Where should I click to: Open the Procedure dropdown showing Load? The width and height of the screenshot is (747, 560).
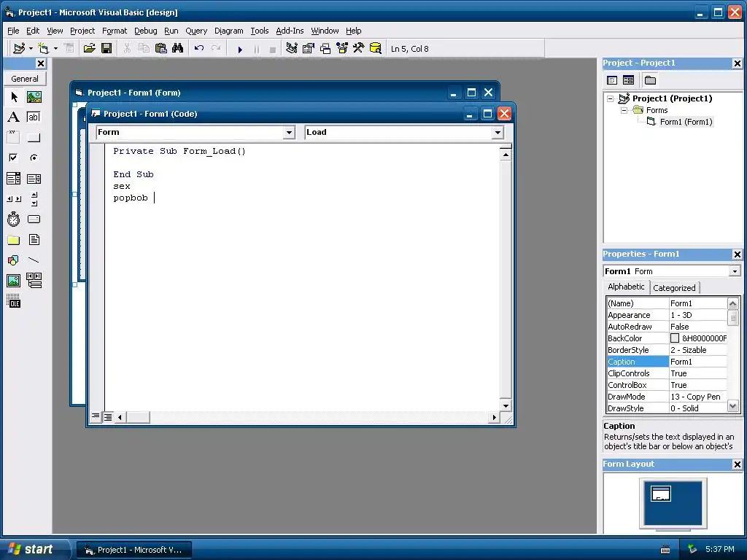point(498,133)
